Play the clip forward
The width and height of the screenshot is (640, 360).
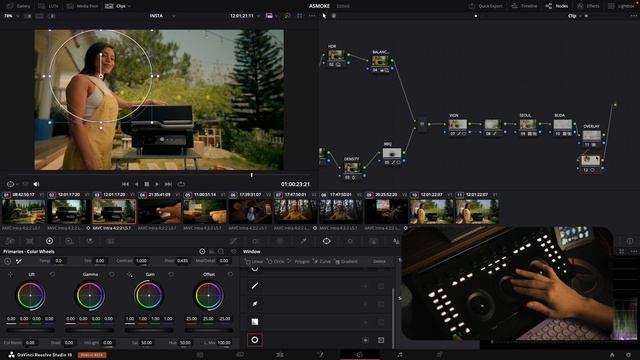tap(157, 184)
